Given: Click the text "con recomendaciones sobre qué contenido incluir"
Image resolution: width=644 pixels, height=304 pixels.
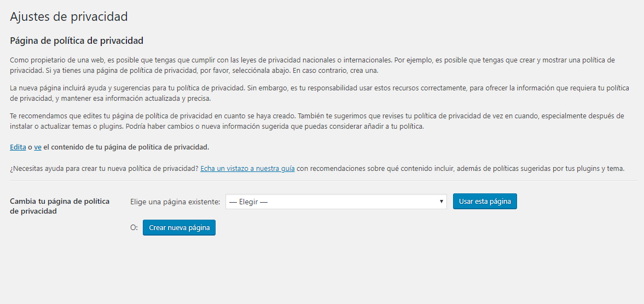Looking at the screenshot, I should click(378, 169).
